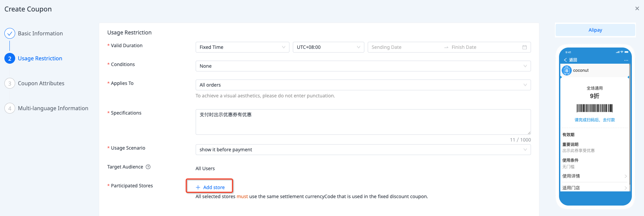Expand the Applies To All orders dropdown
The height and width of the screenshot is (216, 644).
point(363,85)
